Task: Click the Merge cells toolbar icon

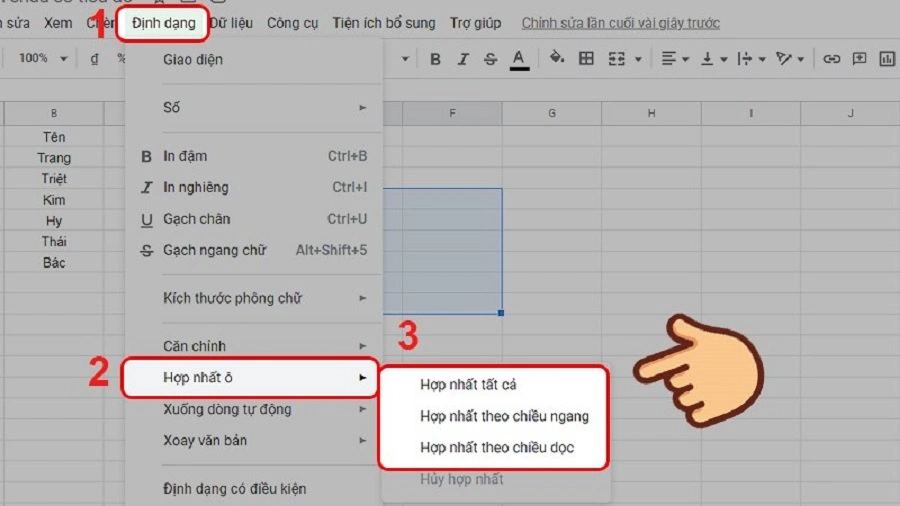Action: pos(616,59)
